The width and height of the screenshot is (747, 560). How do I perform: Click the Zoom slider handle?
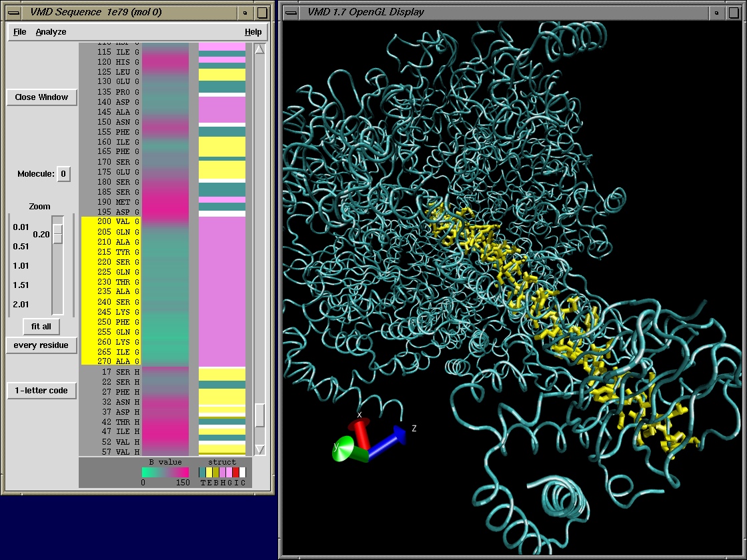58,234
